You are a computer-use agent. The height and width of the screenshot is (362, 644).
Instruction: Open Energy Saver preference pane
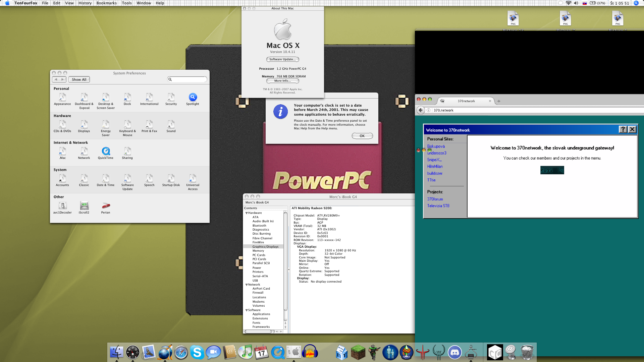(106, 128)
